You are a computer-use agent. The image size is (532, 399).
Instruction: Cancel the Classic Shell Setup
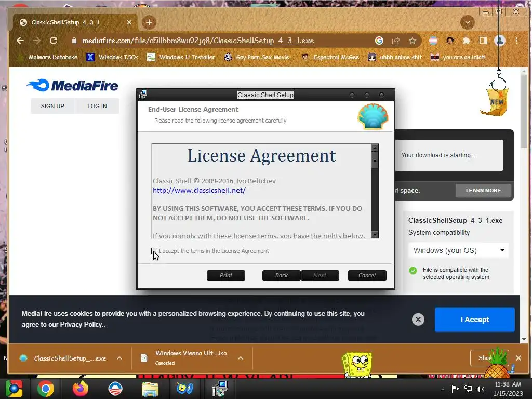point(367,275)
